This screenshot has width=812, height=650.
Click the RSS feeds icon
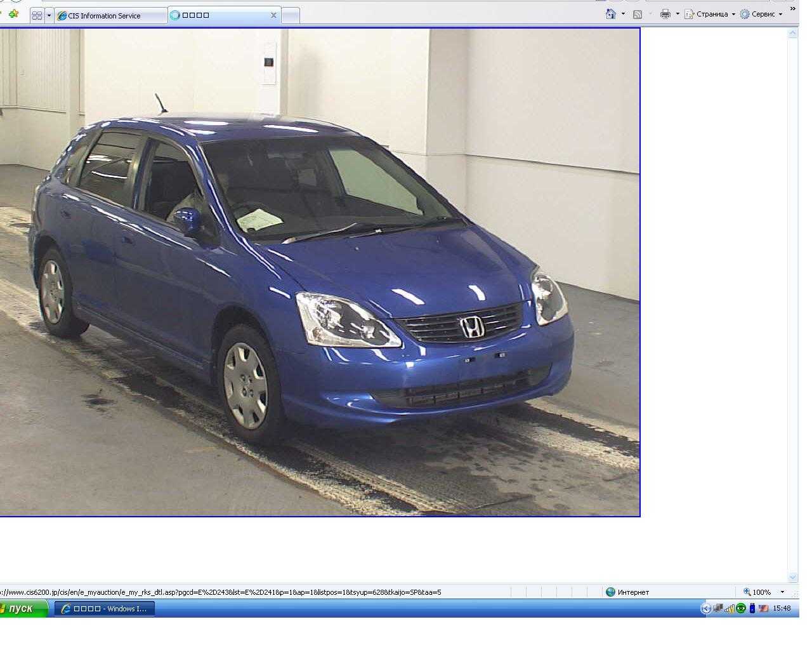638,14
